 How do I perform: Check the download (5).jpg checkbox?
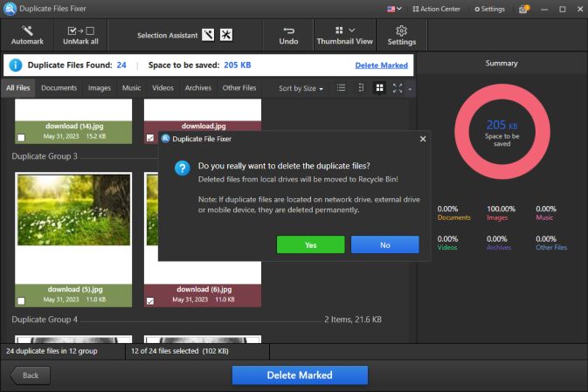coord(21,301)
